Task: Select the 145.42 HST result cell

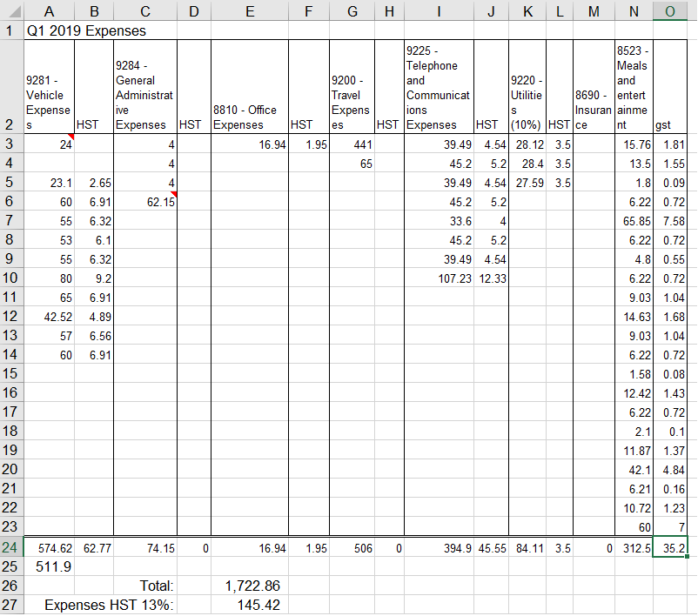Action: 249,605
